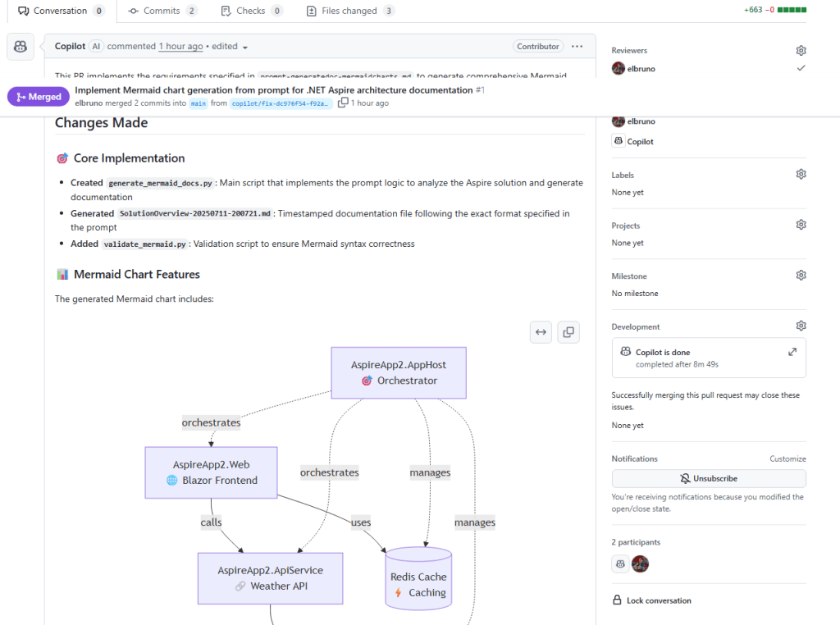Image resolution: width=840 pixels, height=625 pixels.
Task: Expand the edited history dropdown
Action: click(x=245, y=48)
